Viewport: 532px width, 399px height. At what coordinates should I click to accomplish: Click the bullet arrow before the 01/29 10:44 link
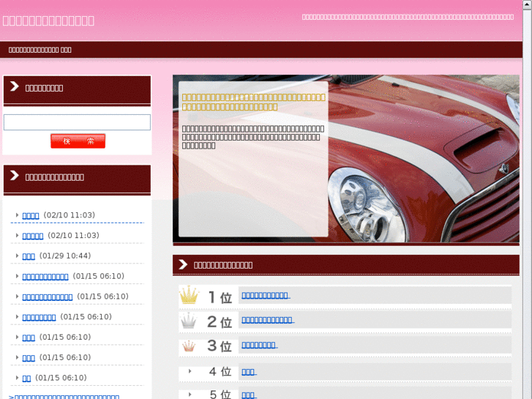click(x=17, y=256)
